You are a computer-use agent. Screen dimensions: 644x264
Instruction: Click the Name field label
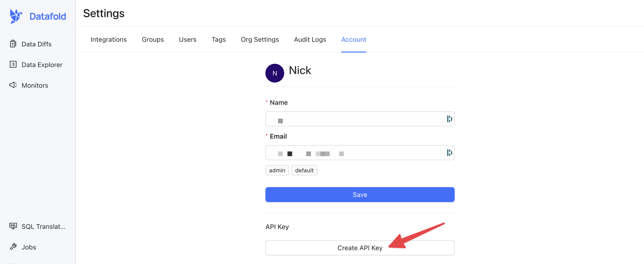[279, 102]
